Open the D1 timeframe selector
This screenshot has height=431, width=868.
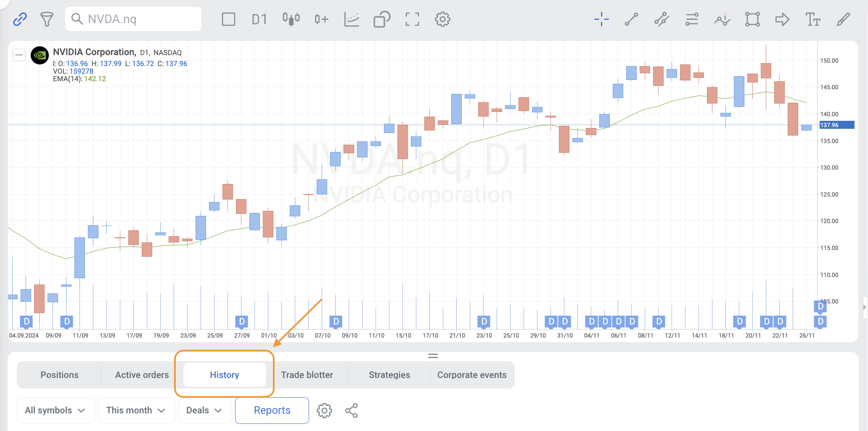[x=259, y=19]
